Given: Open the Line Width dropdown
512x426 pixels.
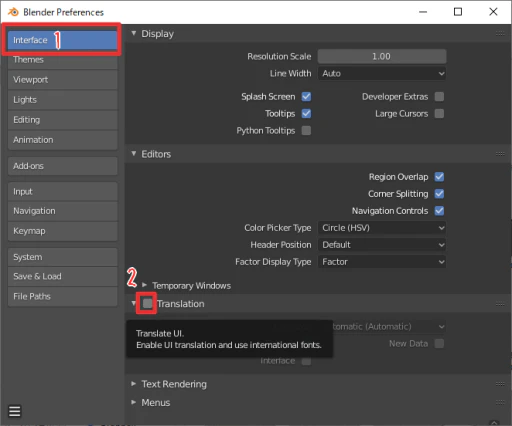Looking at the screenshot, I should coord(382,73).
